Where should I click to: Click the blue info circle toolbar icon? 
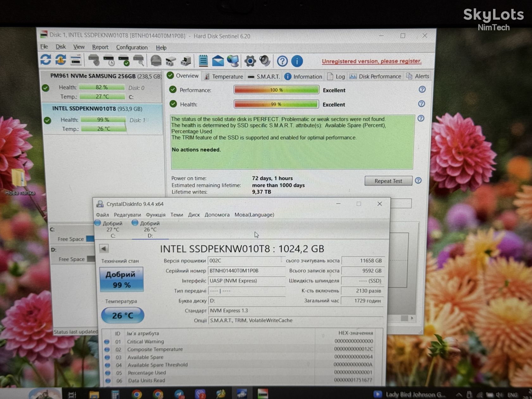pos(297,61)
